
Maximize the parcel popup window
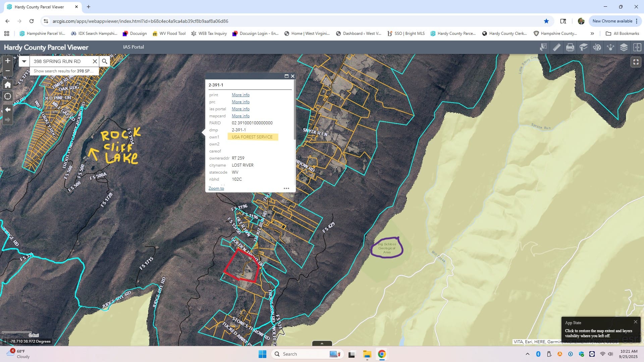tap(286, 76)
